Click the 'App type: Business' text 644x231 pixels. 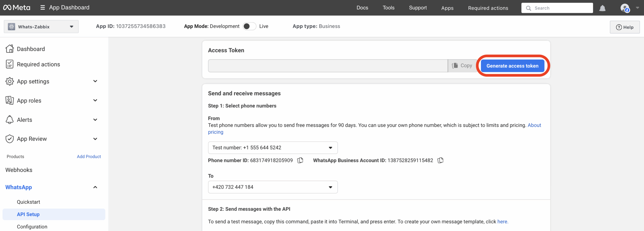pyautogui.click(x=316, y=26)
